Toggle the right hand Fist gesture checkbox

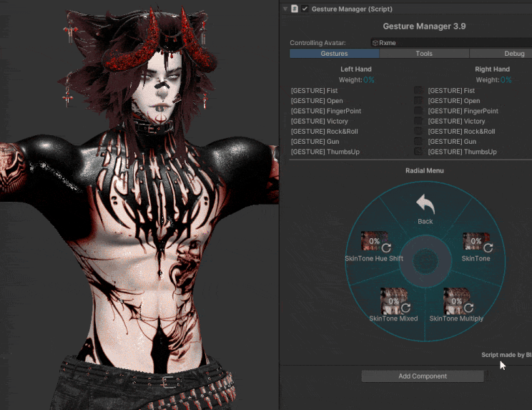pyautogui.click(x=418, y=91)
